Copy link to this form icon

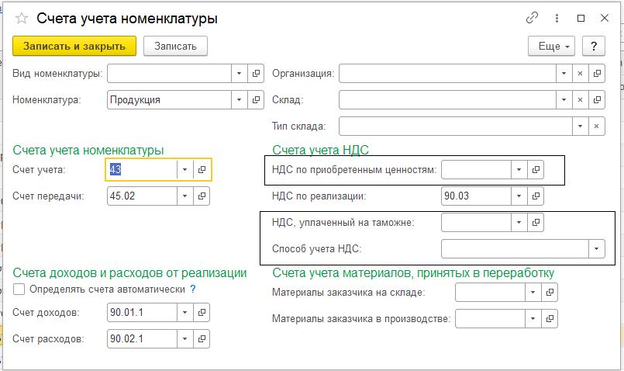coord(532,18)
